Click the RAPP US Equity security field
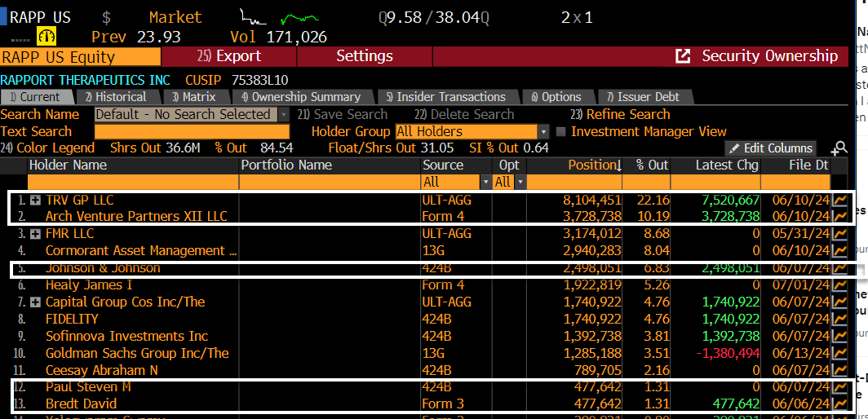Screen dimensions: 868x419 point(80,56)
